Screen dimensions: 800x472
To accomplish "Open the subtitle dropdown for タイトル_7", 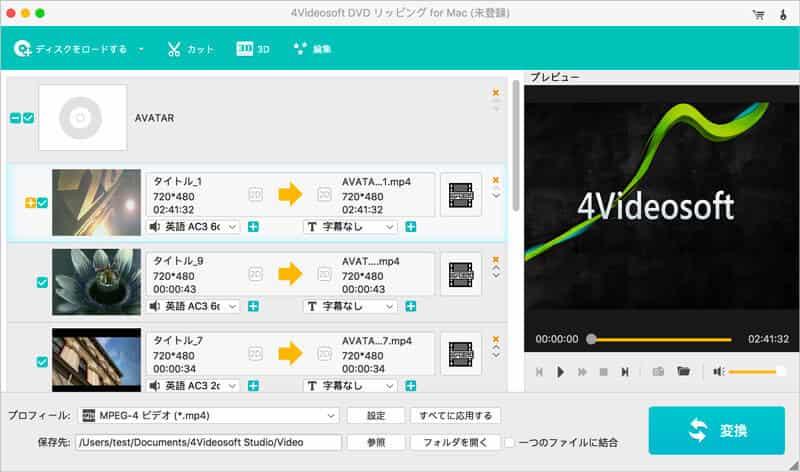I will point(351,386).
